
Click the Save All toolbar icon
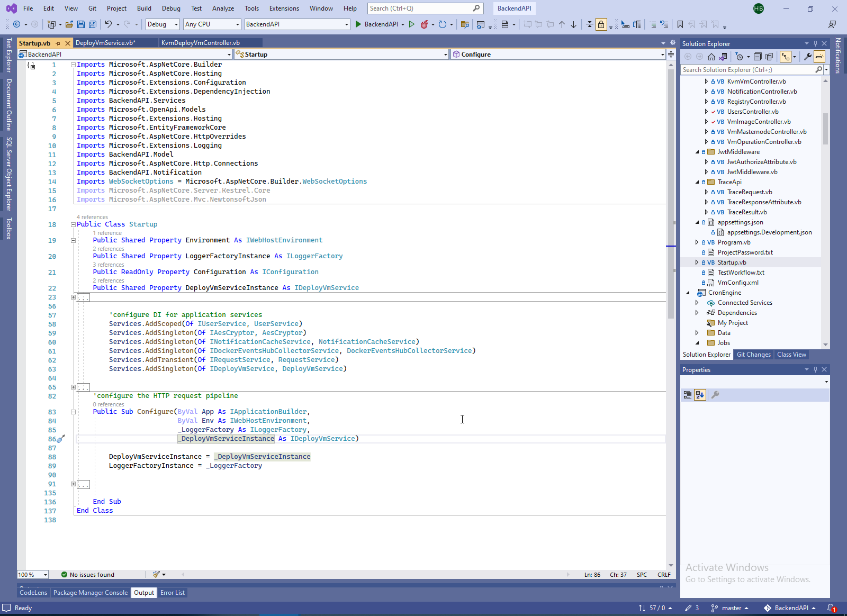tap(93, 24)
